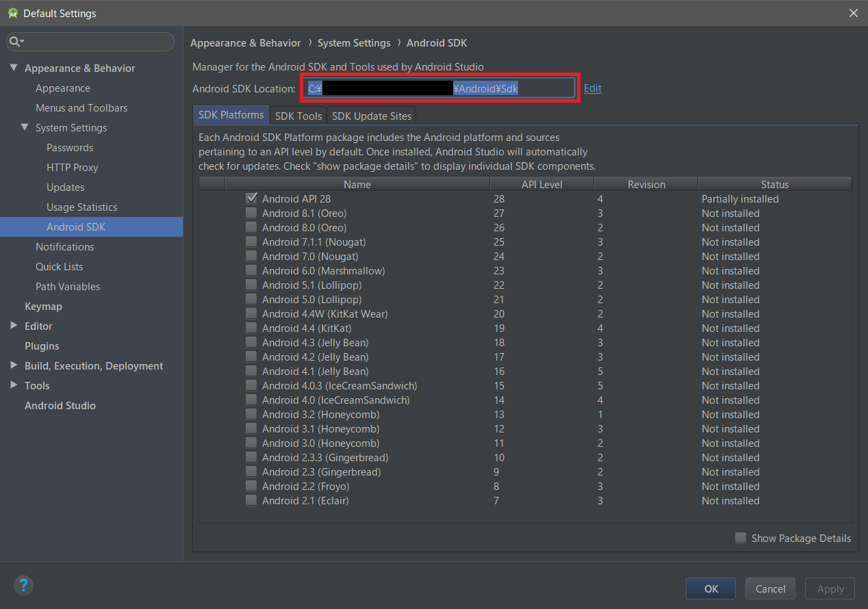This screenshot has height=609, width=868.
Task: Check the Android 2.2 (Froyo) checkbox
Action: [x=251, y=486]
